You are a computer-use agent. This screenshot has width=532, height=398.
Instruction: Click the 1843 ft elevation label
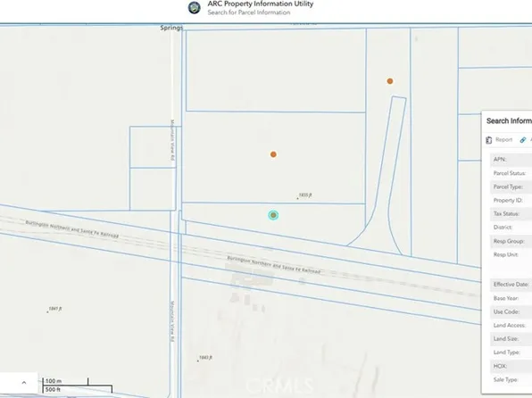click(x=205, y=358)
